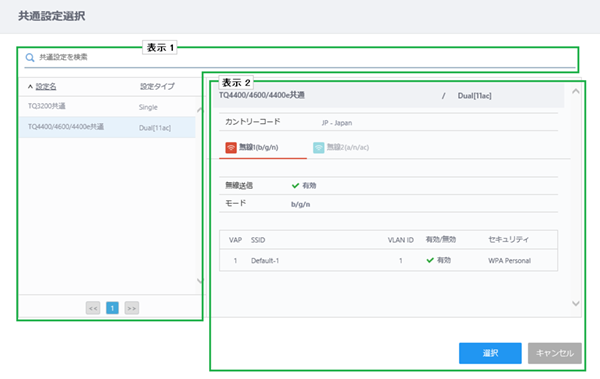This screenshot has width=600, height=379.
Task: Click the red 無線1 wifi icon
Action: (x=231, y=147)
